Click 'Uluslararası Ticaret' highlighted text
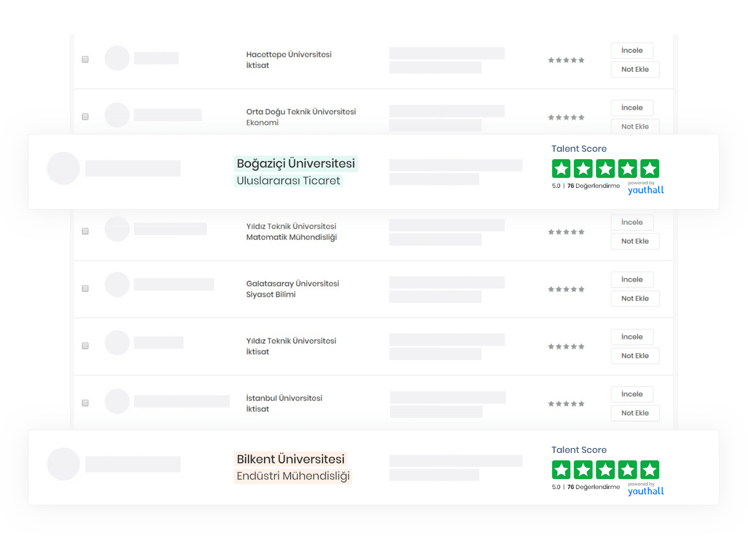This screenshot has width=748, height=560. pos(288,180)
